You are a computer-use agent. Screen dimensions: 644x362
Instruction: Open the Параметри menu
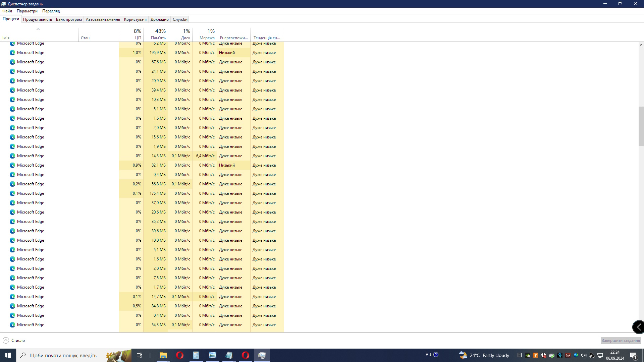27,11
